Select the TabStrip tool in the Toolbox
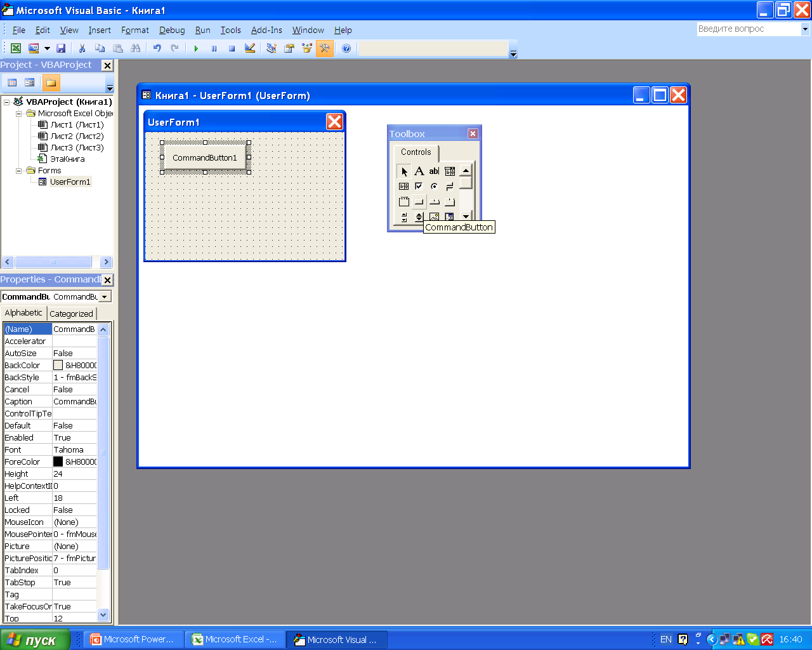 [434, 202]
